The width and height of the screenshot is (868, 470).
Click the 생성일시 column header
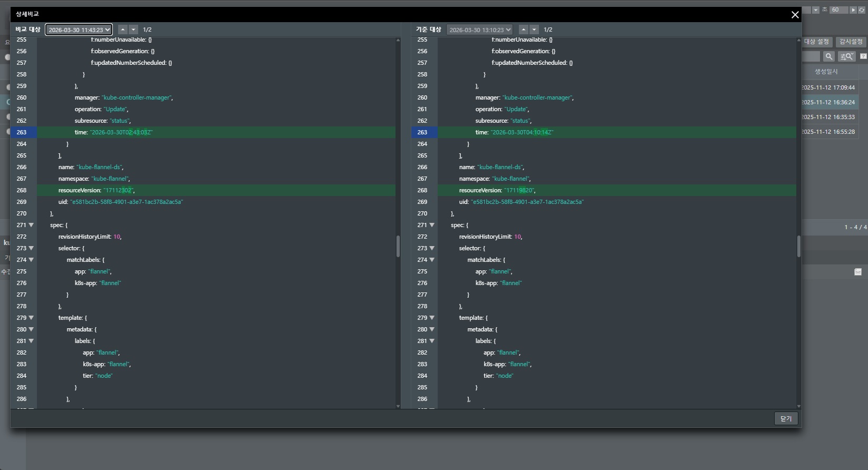[826, 72]
